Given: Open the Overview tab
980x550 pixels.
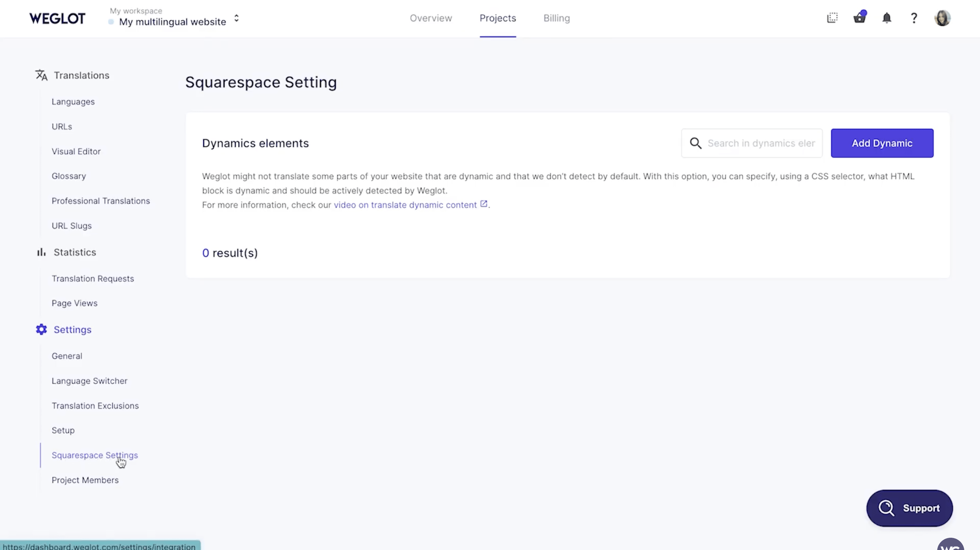Looking at the screenshot, I should (431, 18).
